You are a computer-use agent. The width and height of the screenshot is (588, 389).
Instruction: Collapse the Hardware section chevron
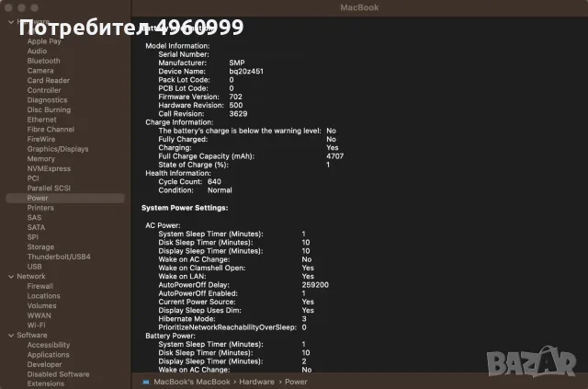coord(11,22)
